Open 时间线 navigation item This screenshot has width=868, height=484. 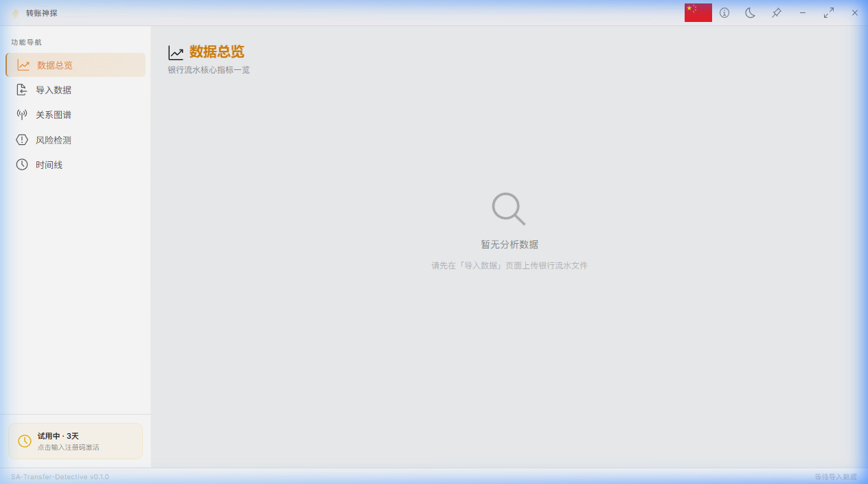click(76, 165)
